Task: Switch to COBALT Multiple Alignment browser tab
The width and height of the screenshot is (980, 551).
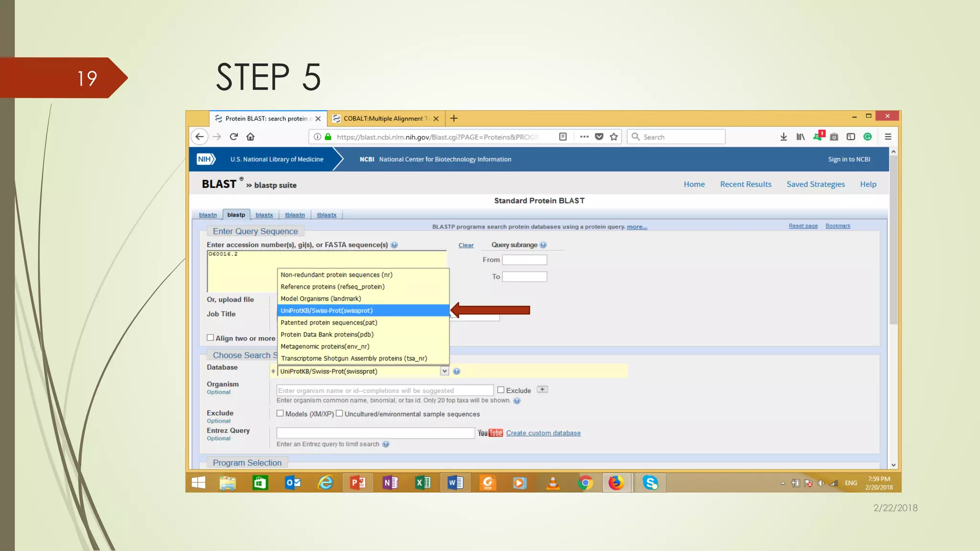Action: [x=386, y=119]
